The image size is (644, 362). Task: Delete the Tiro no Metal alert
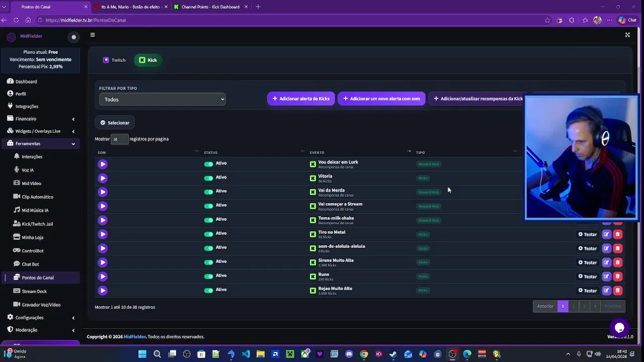618,234
